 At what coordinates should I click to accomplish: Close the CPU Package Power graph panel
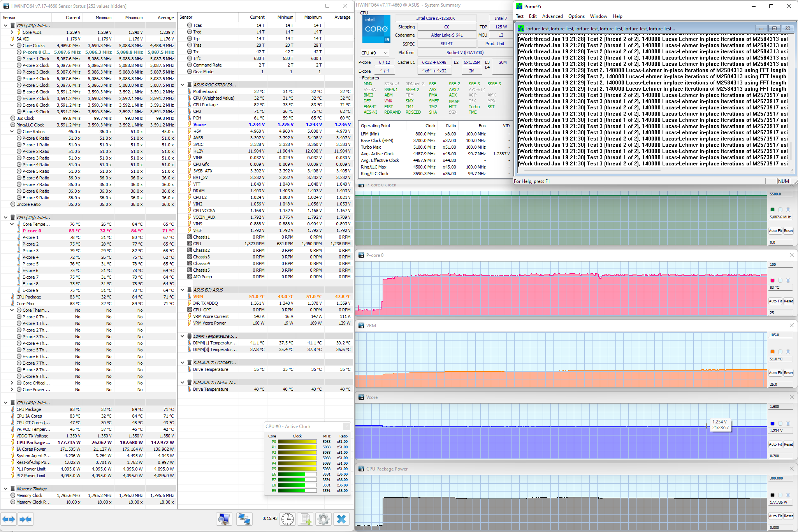pos(791,469)
